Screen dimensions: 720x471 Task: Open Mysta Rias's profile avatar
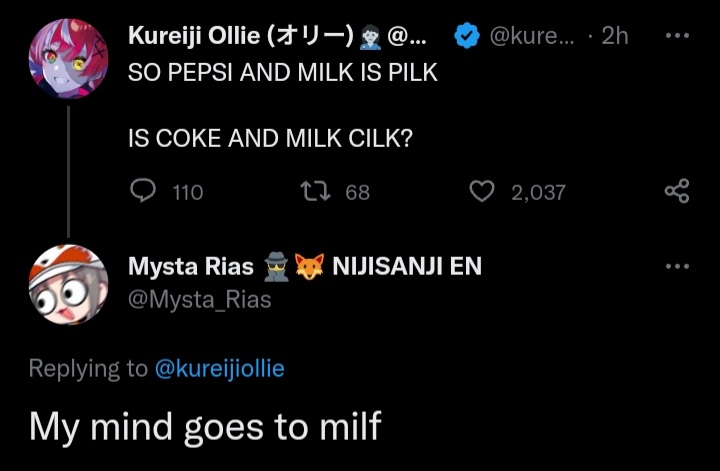coord(68,284)
